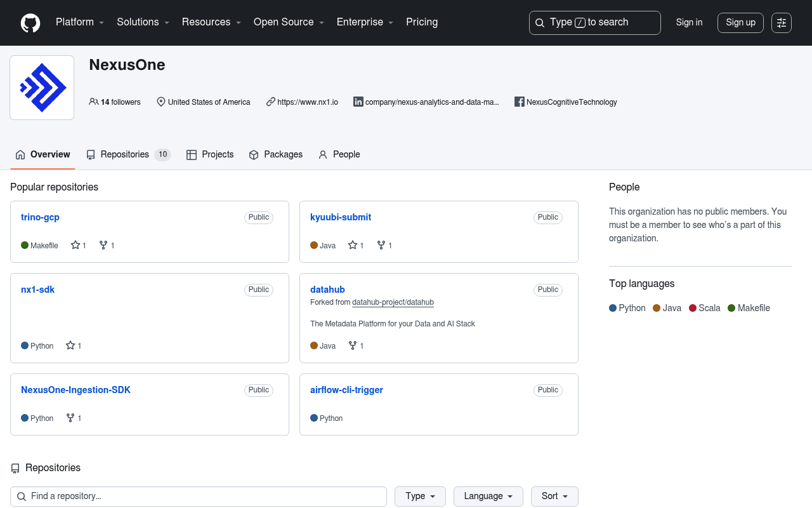The height and width of the screenshot is (508, 812).
Task: Open the nx1-sdk repository
Action: click(37, 290)
